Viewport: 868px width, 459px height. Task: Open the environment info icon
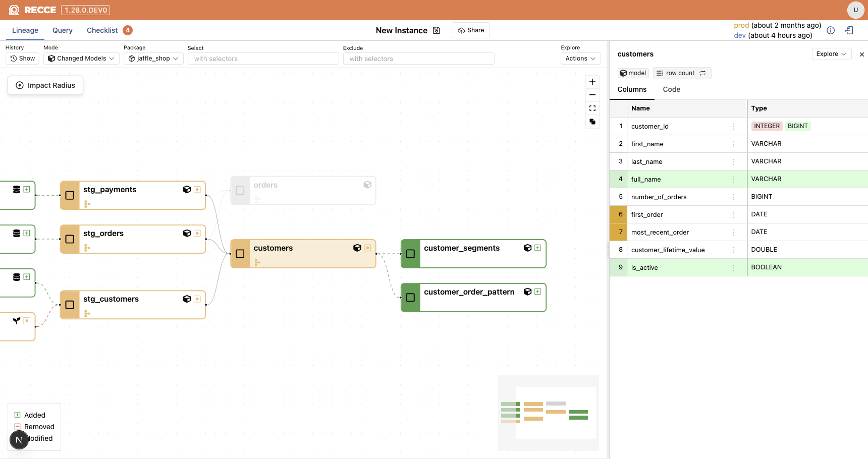(831, 30)
